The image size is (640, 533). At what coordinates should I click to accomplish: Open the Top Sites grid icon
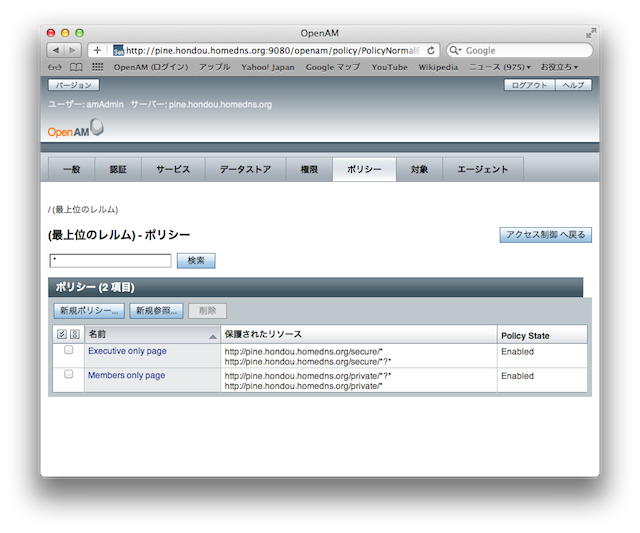point(97,67)
